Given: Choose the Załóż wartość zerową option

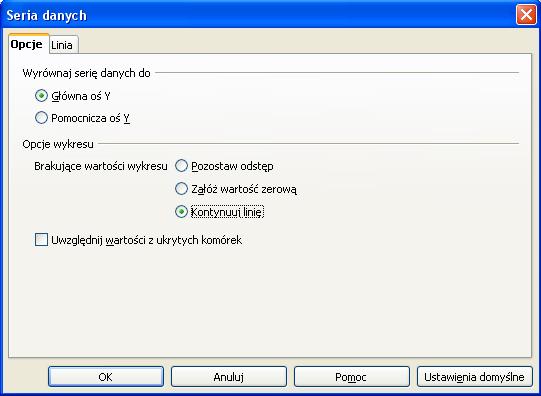Looking at the screenshot, I should click(181, 189).
